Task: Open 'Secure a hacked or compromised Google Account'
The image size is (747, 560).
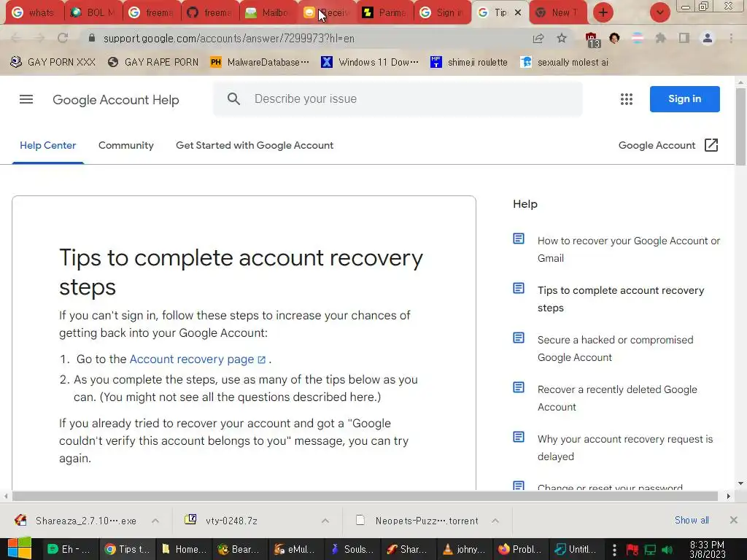Action: (615, 349)
